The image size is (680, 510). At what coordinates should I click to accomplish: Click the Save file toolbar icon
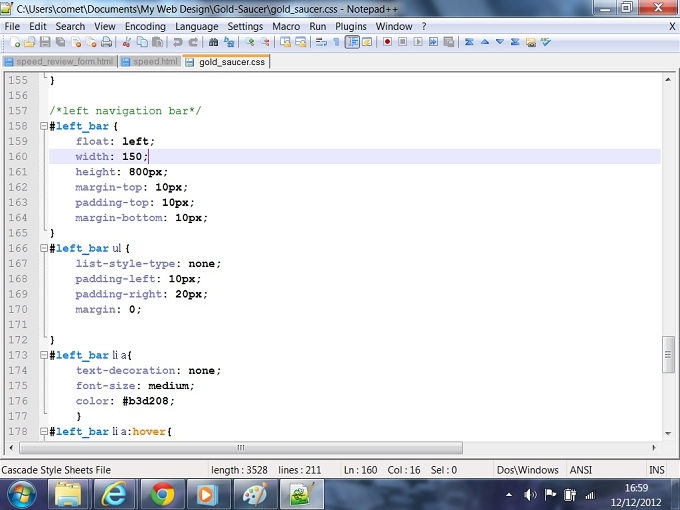[45, 42]
